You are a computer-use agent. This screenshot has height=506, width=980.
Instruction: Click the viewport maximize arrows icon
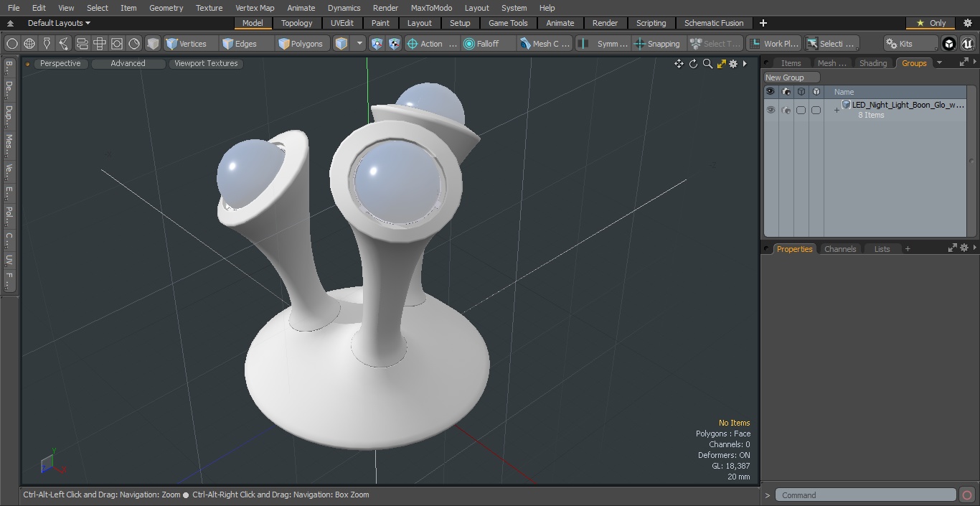pos(721,64)
